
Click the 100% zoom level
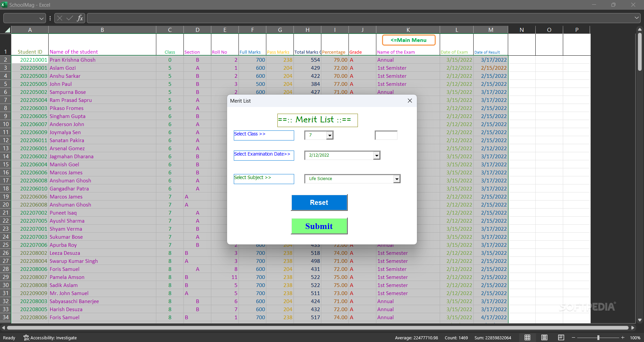pos(635,338)
